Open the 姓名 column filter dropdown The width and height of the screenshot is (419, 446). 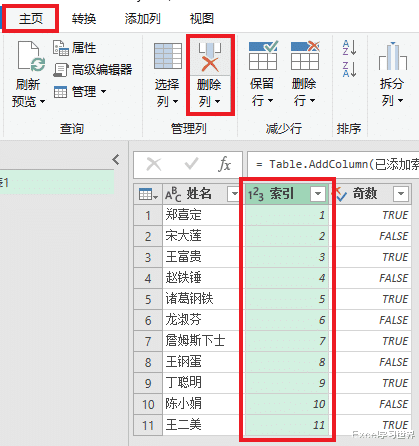pyautogui.click(x=234, y=194)
